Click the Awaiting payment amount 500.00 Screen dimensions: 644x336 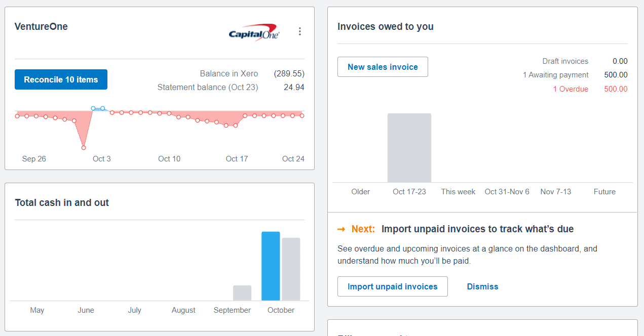pos(616,75)
